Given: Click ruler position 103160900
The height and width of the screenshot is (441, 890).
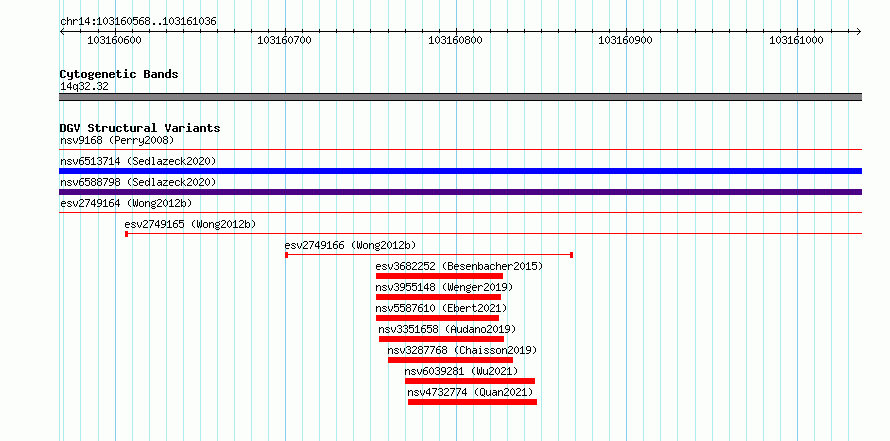Looking at the screenshot, I should (x=625, y=40).
